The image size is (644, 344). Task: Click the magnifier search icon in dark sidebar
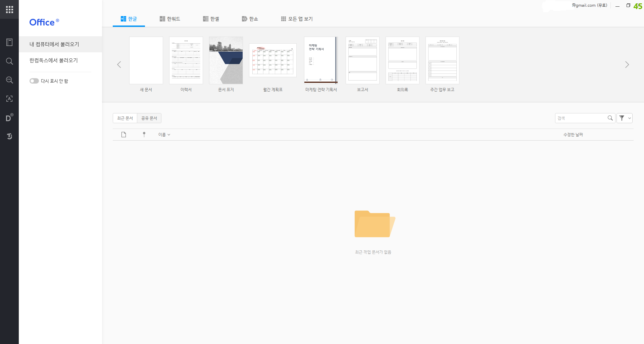click(9, 61)
